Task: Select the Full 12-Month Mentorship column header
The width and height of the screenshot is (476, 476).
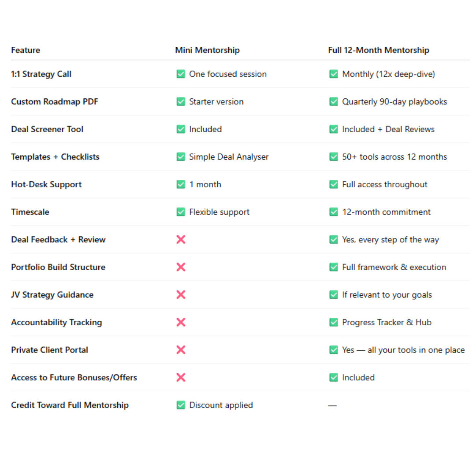Action: pos(378,50)
